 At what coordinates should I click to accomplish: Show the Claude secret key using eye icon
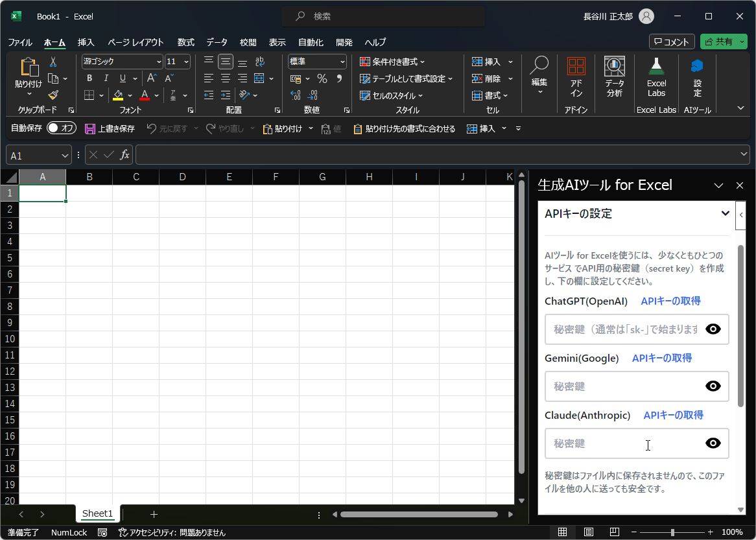tap(713, 443)
